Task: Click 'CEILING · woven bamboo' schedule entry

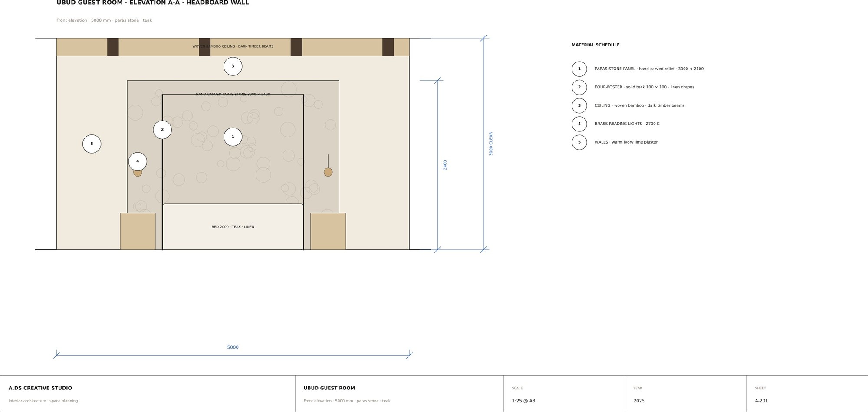Action: 639,105
